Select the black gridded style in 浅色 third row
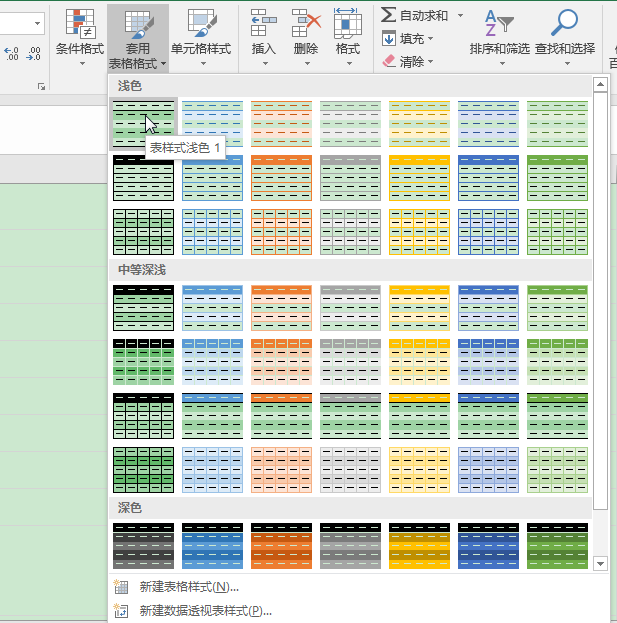Image resolution: width=617 pixels, height=623 pixels. (143, 232)
